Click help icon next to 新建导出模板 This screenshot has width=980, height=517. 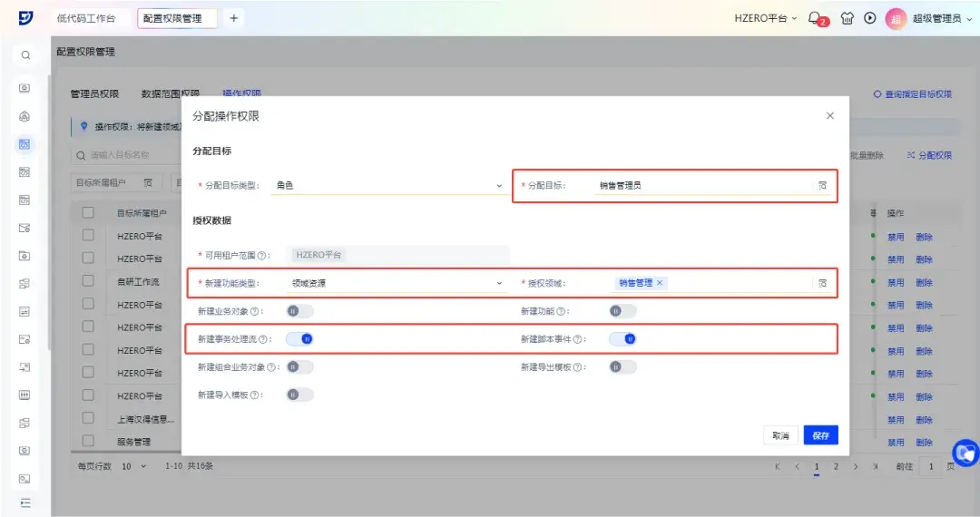(x=577, y=367)
